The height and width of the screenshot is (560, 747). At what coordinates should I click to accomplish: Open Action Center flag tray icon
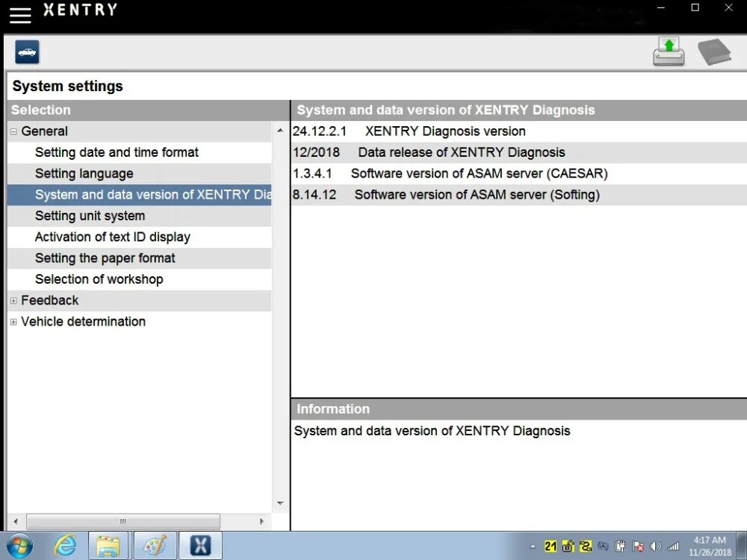[638, 547]
